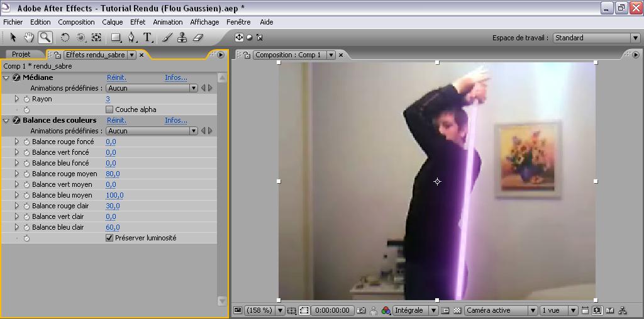
Task: Select the Zoom magnifier tool
Action: point(45,38)
